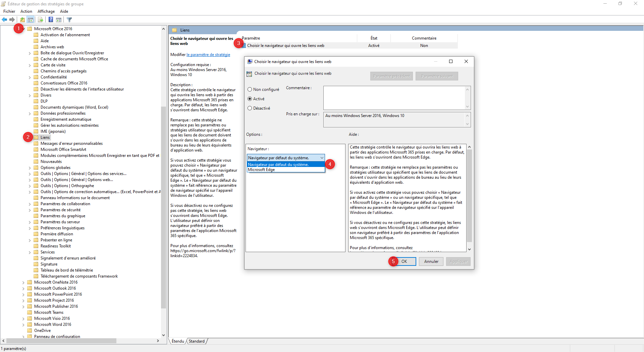The height and width of the screenshot is (352, 644).
Task: Select the Non configuré radio button
Action: pos(250,90)
